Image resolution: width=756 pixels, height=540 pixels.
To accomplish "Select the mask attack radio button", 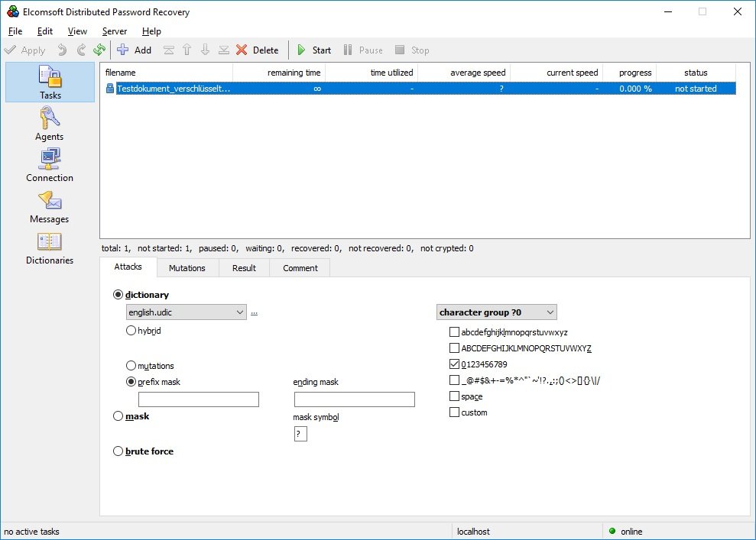I will pos(118,416).
